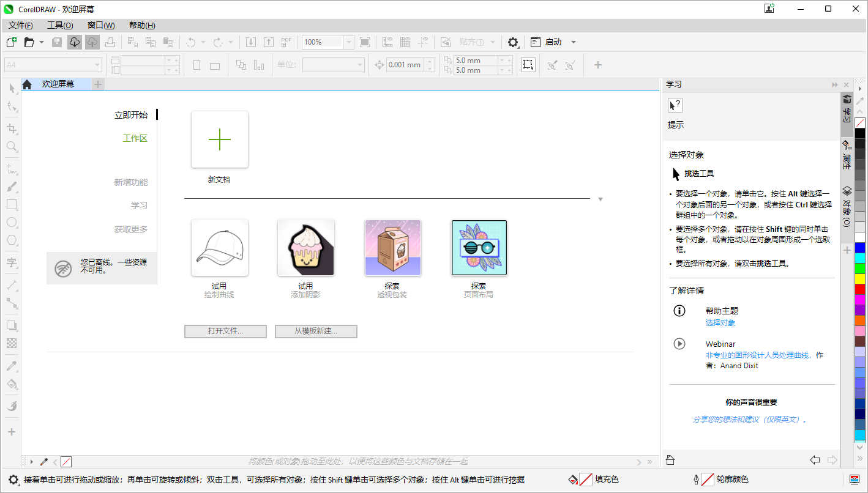Expand the document palette flyout arrow
This screenshot has width=868, height=493.
[31, 462]
